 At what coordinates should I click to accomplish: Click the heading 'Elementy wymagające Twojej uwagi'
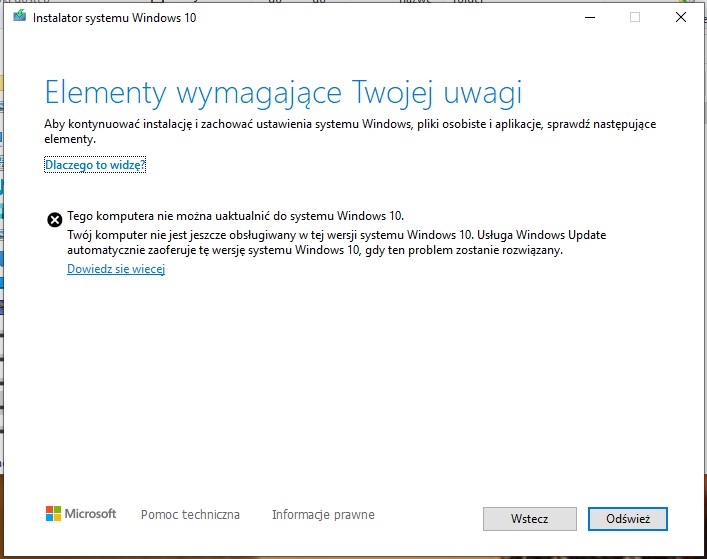click(284, 93)
